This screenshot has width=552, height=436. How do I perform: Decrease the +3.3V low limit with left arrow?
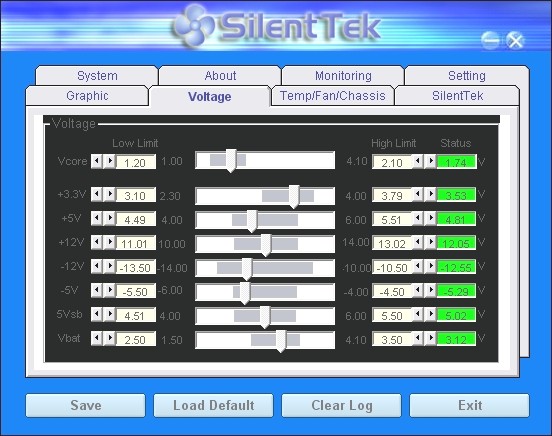97,194
